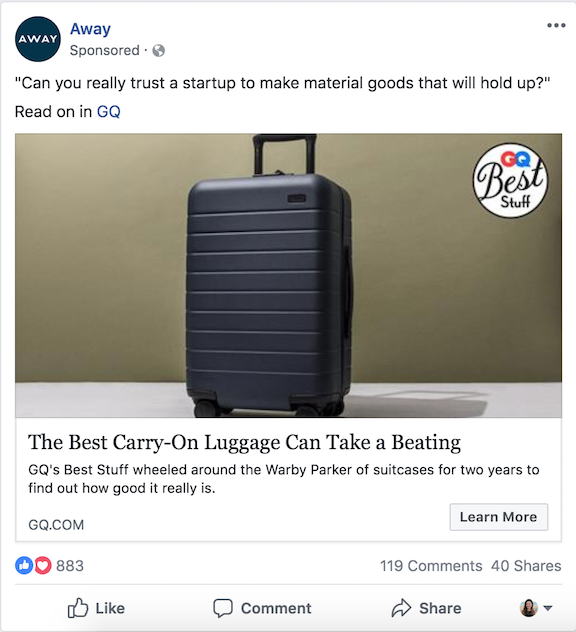View the 119 Comments

pos(431,566)
